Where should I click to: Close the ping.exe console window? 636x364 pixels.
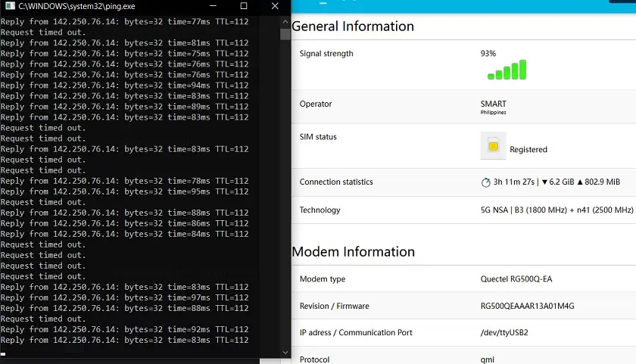(x=275, y=5)
